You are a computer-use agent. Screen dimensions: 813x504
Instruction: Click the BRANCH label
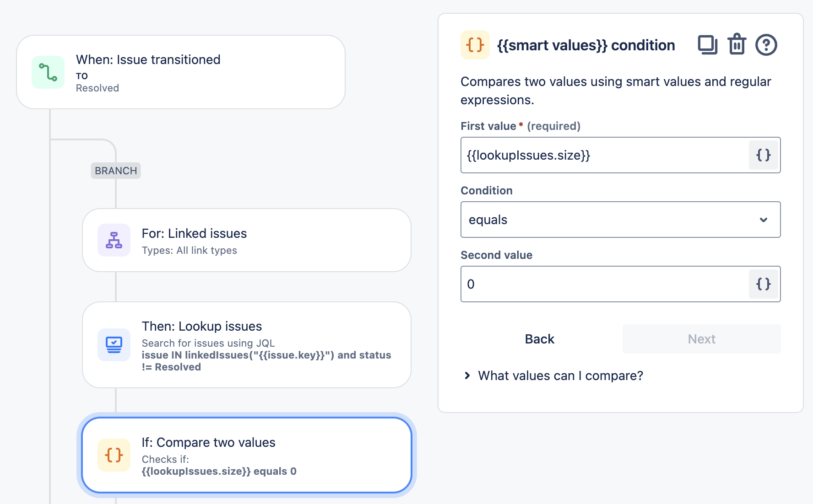point(116,171)
